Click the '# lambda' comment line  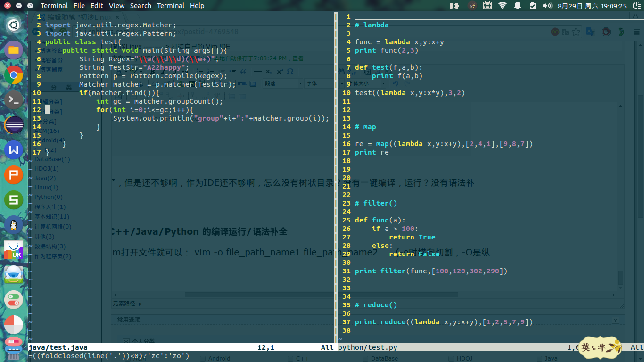point(372,25)
